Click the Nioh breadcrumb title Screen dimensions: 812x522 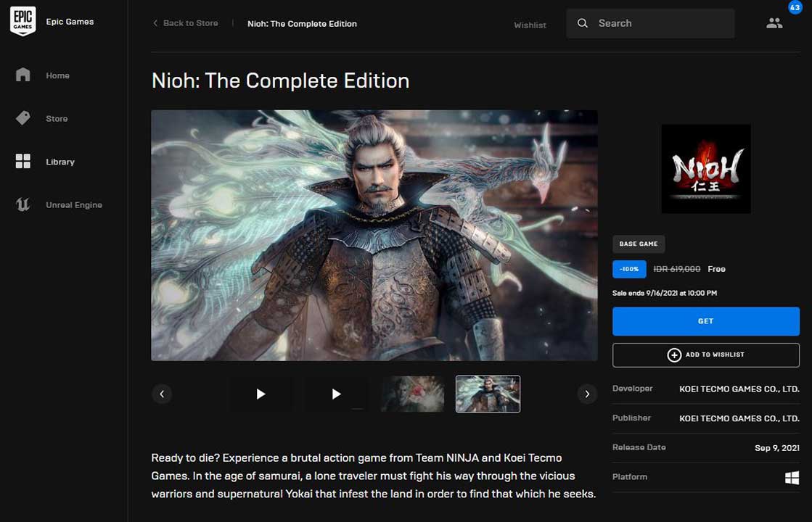click(x=302, y=24)
